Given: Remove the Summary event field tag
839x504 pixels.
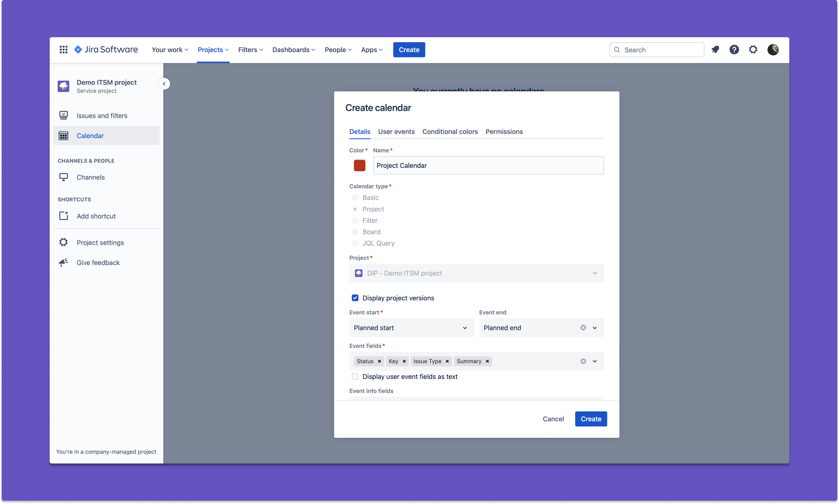Looking at the screenshot, I should pos(487,361).
